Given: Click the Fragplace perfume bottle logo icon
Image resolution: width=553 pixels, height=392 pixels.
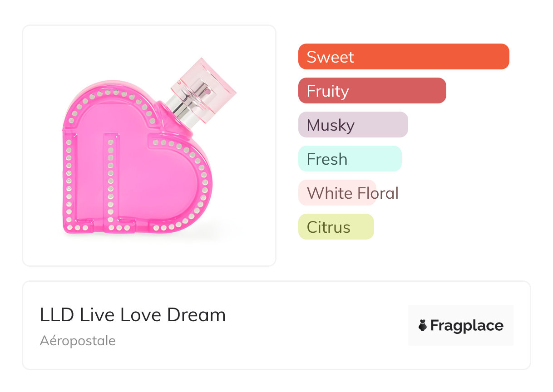Looking at the screenshot, I should tap(423, 325).
